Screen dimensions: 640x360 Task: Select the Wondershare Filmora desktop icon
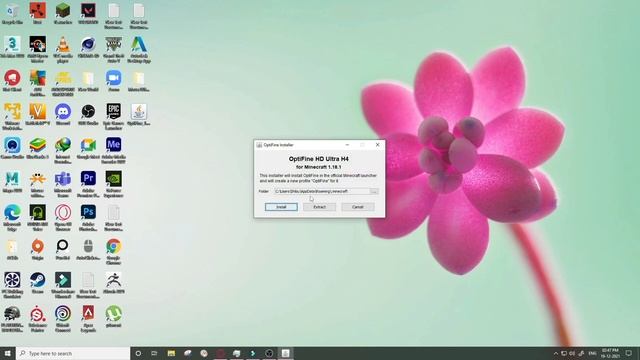pyautogui.click(x=63, y=285)
